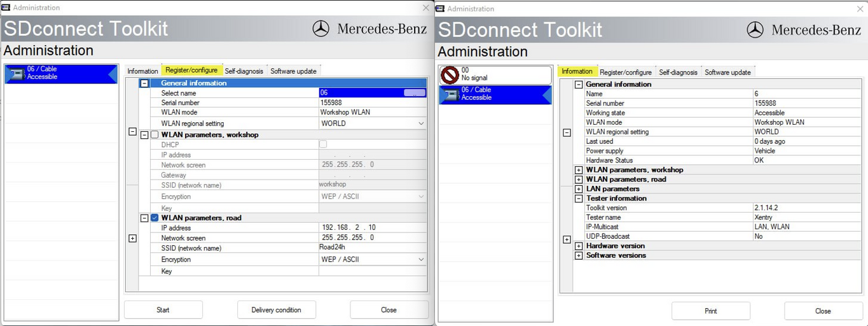Expand the Software versions section
Image resolution: width=868 pixels, height=326 pixels.
click(x=579, y=255)
